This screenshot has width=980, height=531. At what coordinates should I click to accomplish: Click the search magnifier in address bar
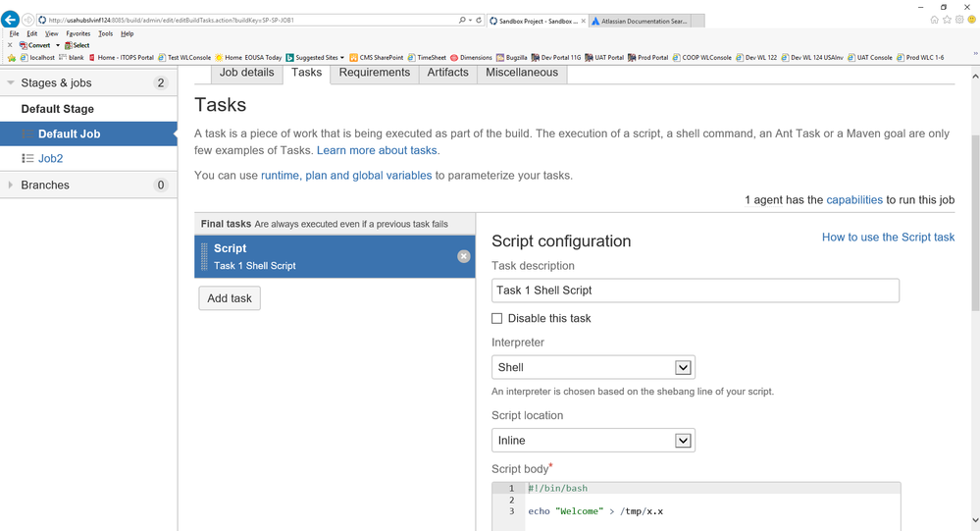(x=462, y=20)
